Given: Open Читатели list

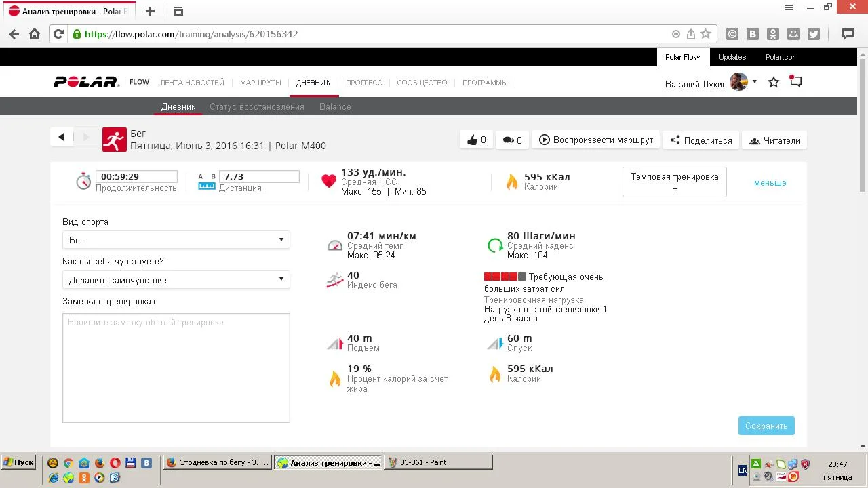Looking at the screenshot, I should [x=774, y=140].
